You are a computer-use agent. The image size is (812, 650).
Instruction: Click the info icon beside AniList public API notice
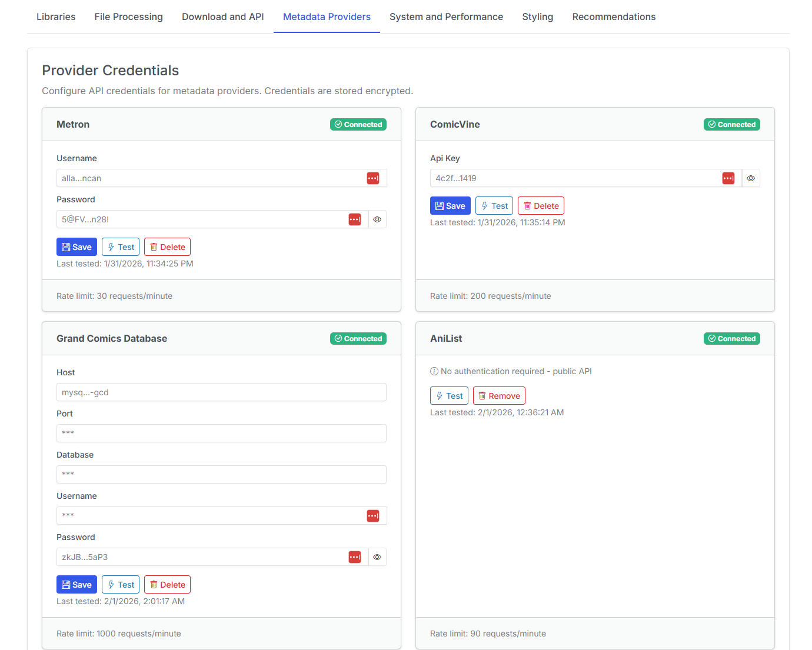(x=434, y=371)
